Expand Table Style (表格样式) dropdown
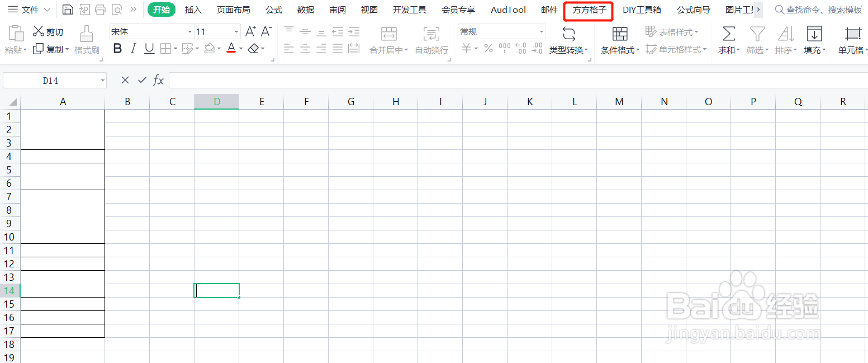Viewport: 868px width, 363px height. coord(696,32)
